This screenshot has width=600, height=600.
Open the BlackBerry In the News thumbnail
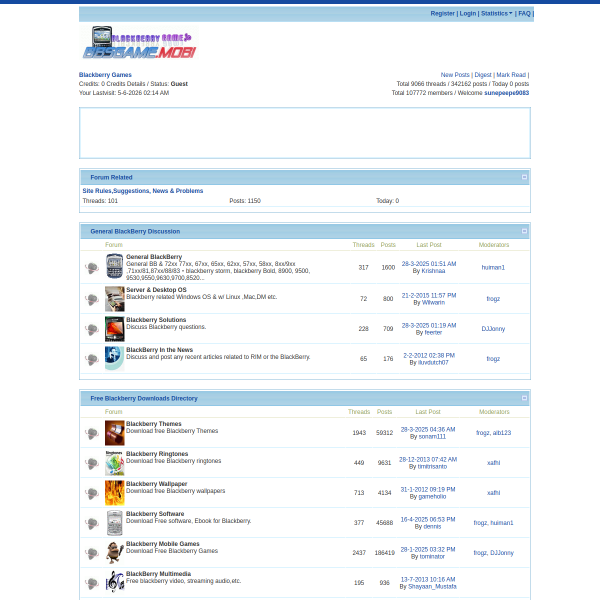click(114, 359)
